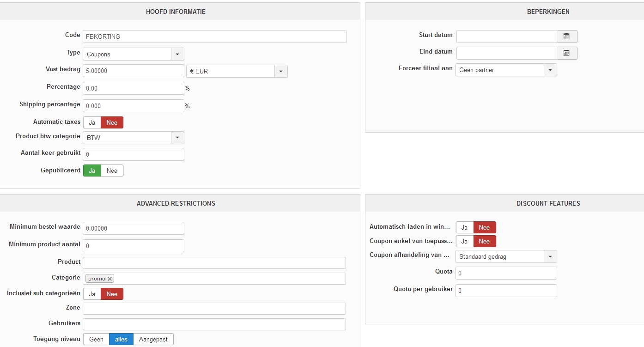
Task: Click the Code input field
Action: tap(214, 37)
